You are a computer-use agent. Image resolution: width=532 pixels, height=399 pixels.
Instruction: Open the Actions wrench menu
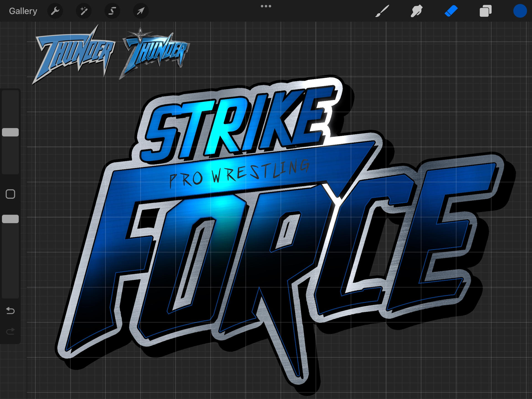click(x=55, y=11)
